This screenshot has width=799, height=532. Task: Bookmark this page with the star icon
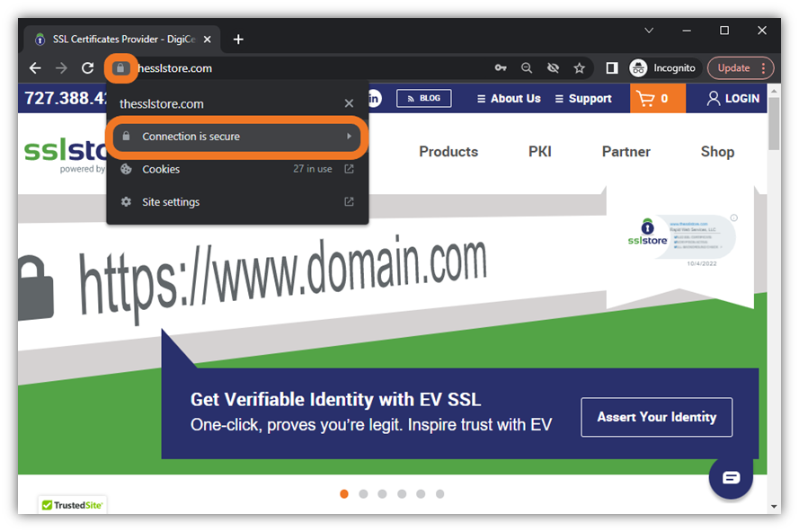coord(580,67)
